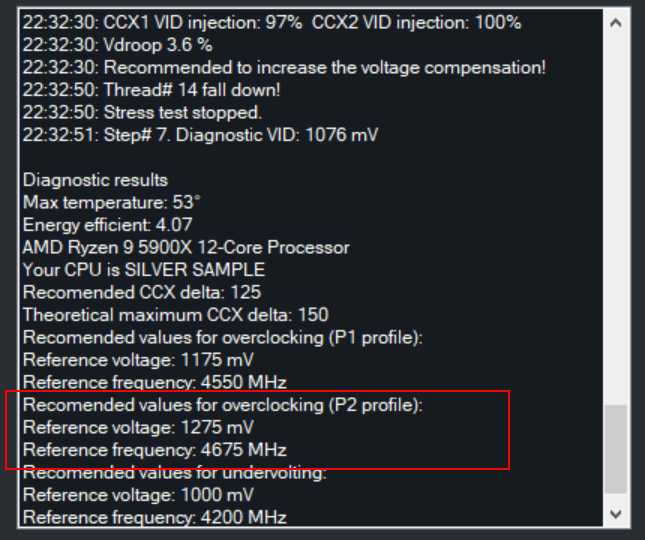Click the Max temperature: 53° line
Viewport: 645px width, 540px height.
coord(112,202)
